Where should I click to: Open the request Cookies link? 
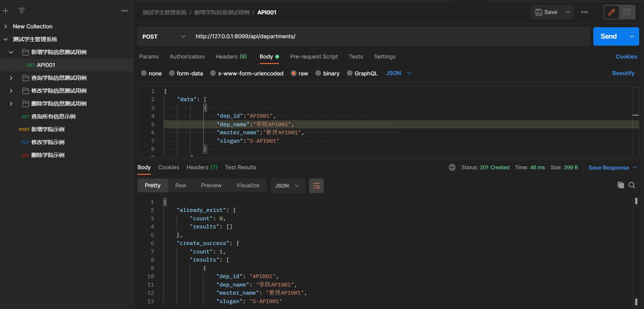pos(626,57)
